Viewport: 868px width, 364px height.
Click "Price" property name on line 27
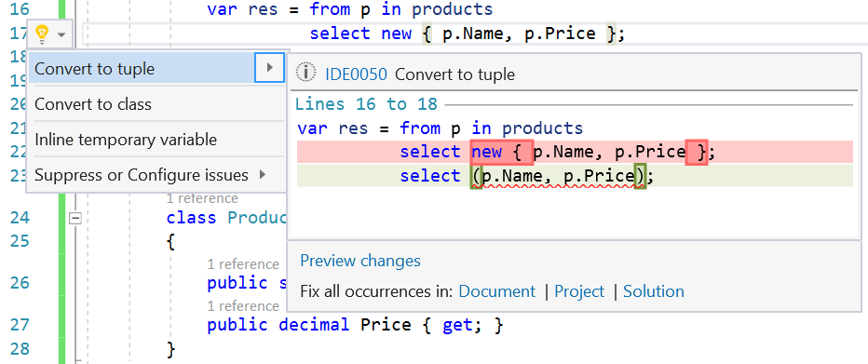tap(386, 324)
